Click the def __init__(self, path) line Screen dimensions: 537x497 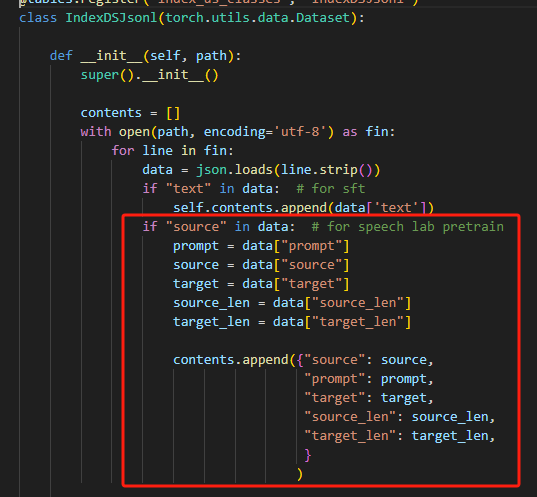[x=146, y=56]
